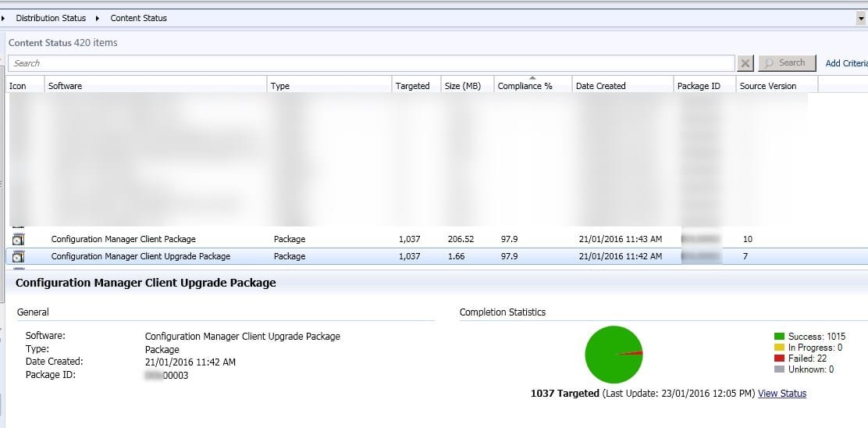The image size is (868, 428).
Task: Click the Success: 1015 legend text
Action: click(816, 336)
